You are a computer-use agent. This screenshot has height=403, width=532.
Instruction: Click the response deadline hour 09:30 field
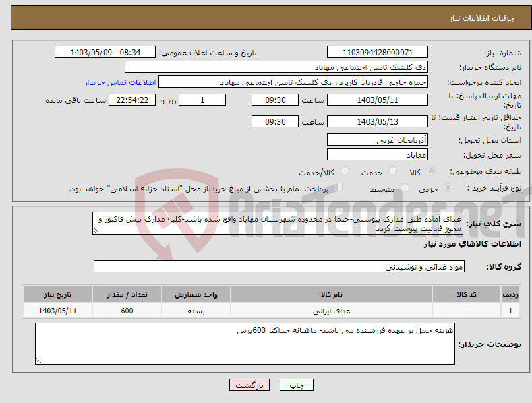275,100
